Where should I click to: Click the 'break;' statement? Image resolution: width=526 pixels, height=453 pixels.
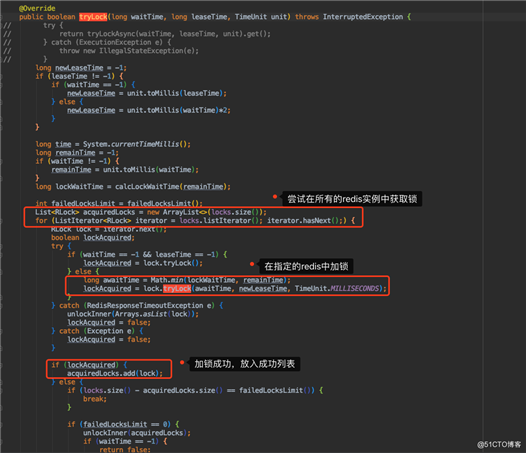tap(95, 399)
